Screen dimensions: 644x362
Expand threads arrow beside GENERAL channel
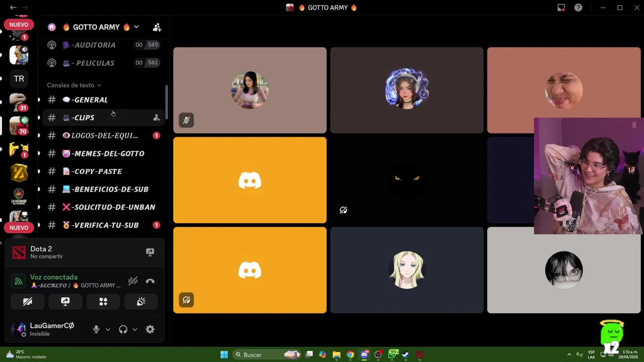click(39, 100)
